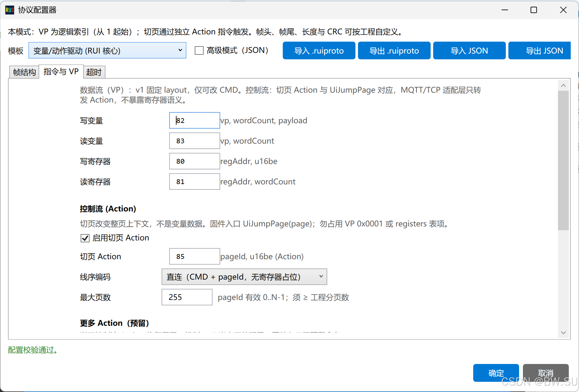Click the 导出 JSON button

pos(539,51)
